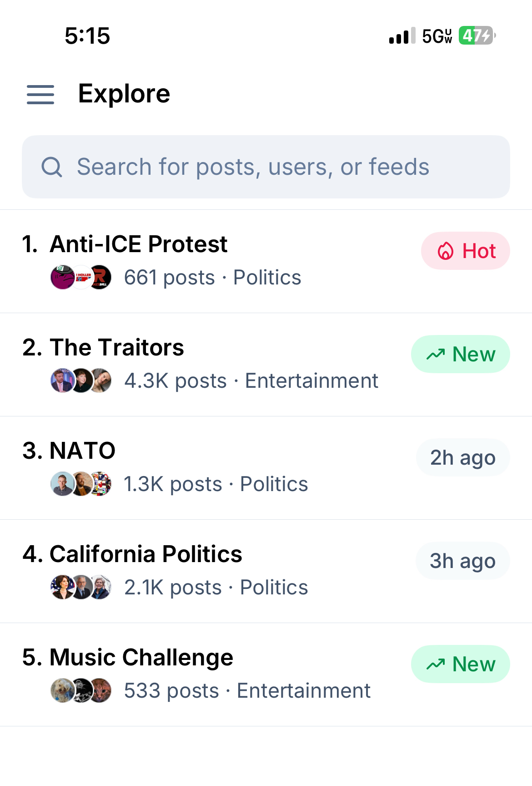Viewport: 532px width, 786px height.
Task: Open the hamburger menu icon
Action: pyautogui.click(x=40, y=95)
